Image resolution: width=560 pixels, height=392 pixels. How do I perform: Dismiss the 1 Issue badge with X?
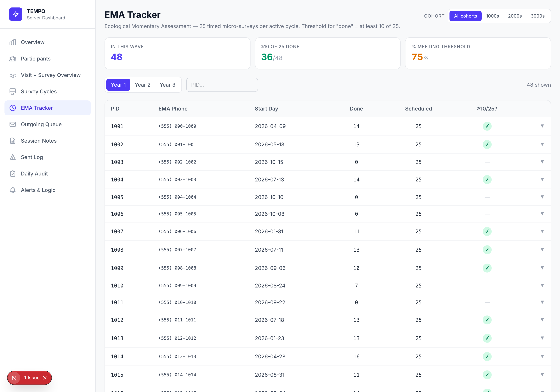45,378
